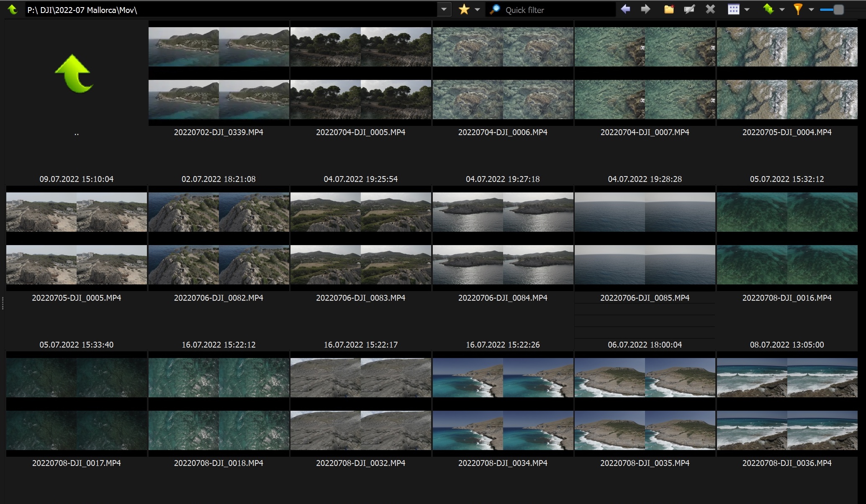This screenshot has width=866, height=504.
Task: Click the orange filter funnel icon
Action: pos(798,9)
